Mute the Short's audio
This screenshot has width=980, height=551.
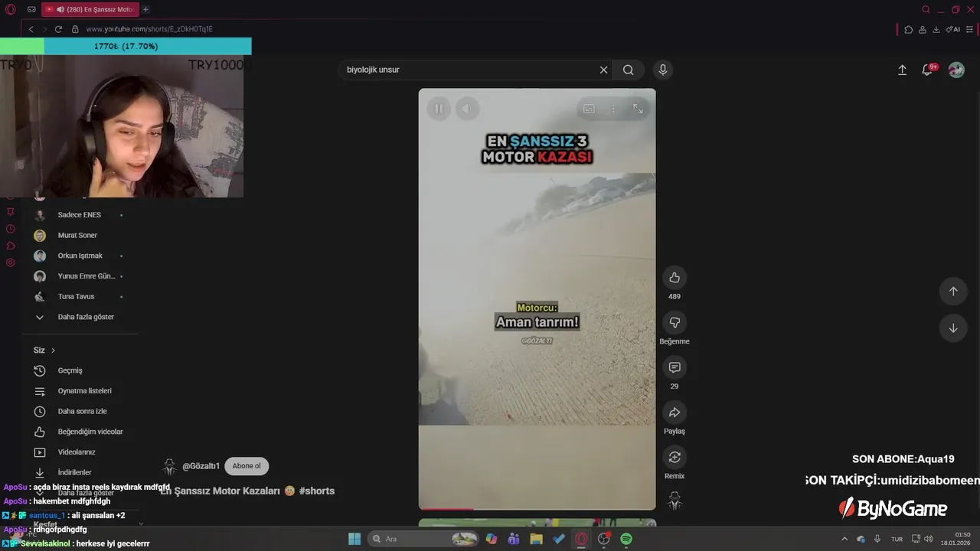point(466,109)
